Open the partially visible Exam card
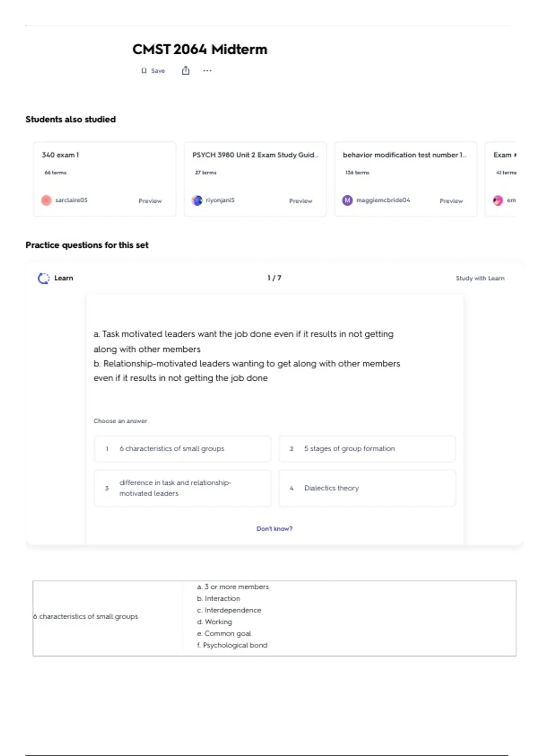Image resolution: width=534 pixels, height=756 pixels. pos(501,179)
